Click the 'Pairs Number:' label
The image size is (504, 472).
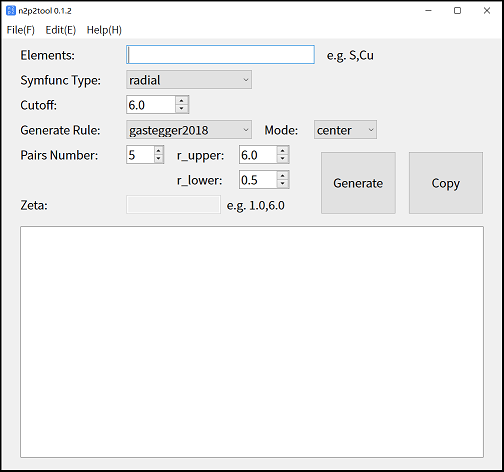point(59,155)
